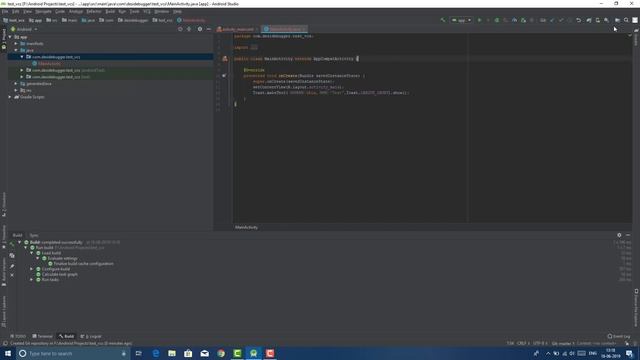Image resolution: width=640 pixels, height=360 pixels.
Task: Hide the Build panel with minus icon
Action: pos(628,235)
